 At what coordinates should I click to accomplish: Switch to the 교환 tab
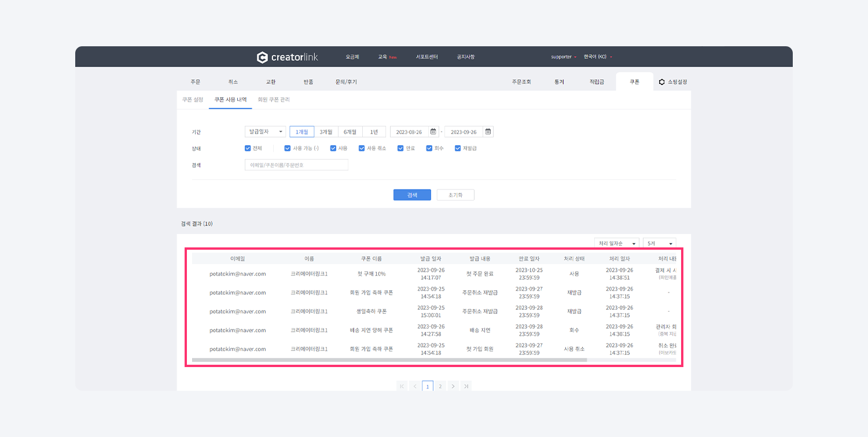(x=271, y=82)
